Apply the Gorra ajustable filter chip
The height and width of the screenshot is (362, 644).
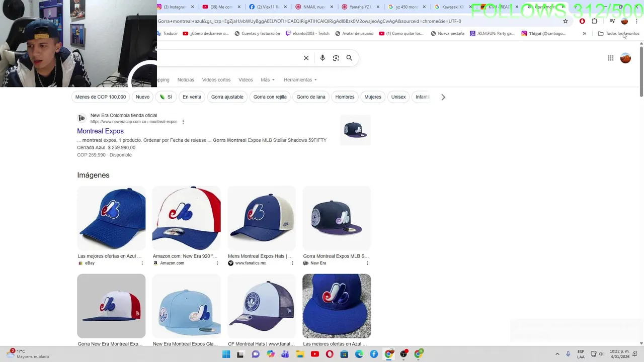click(x=227, y=97)
